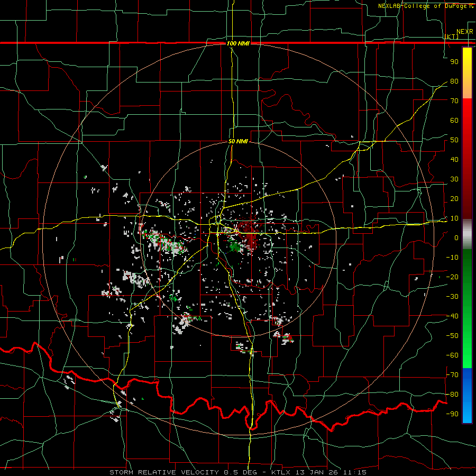Click the "-50" scale value
The image size is (476, 476).
pos(452,336)
